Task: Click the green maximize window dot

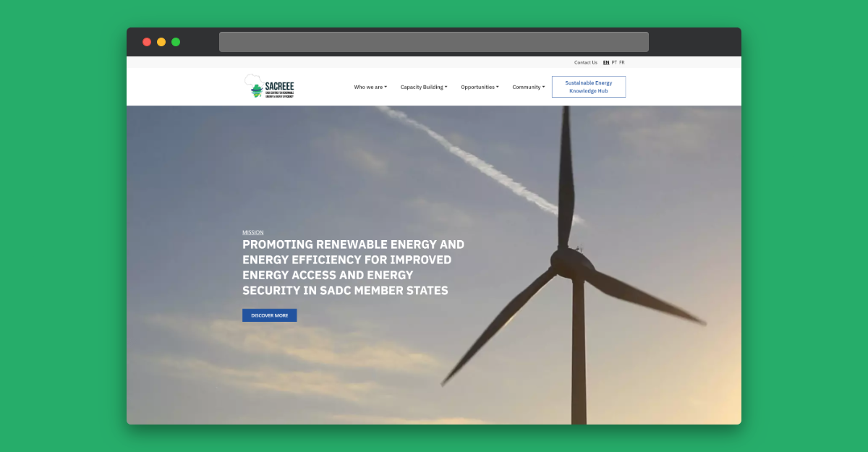Action: [176, 42]
